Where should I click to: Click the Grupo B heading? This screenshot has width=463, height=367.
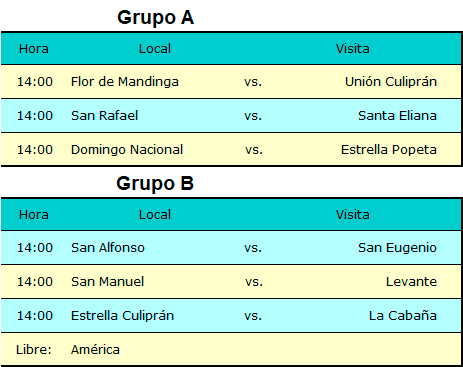155,184
